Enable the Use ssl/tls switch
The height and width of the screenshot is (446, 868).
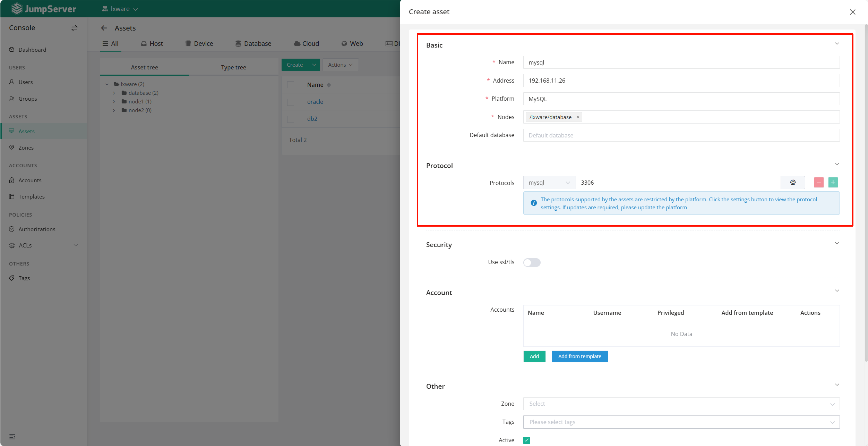(x=532, y=262)
